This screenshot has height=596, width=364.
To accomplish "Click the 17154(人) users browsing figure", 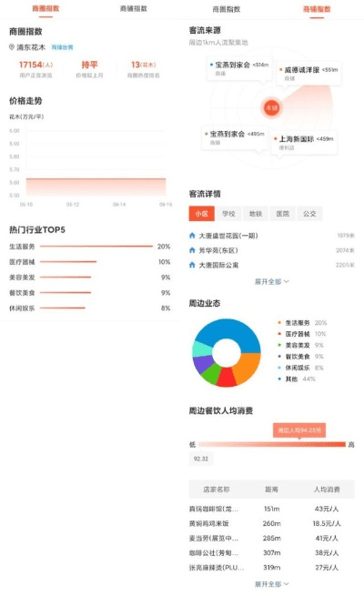I will tap(36, 65).
